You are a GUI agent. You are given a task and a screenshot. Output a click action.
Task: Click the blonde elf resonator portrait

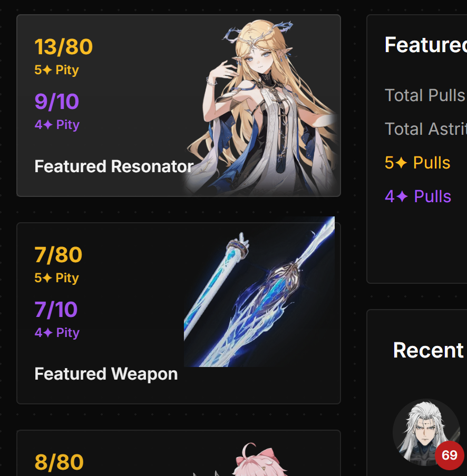coord(261,107)
